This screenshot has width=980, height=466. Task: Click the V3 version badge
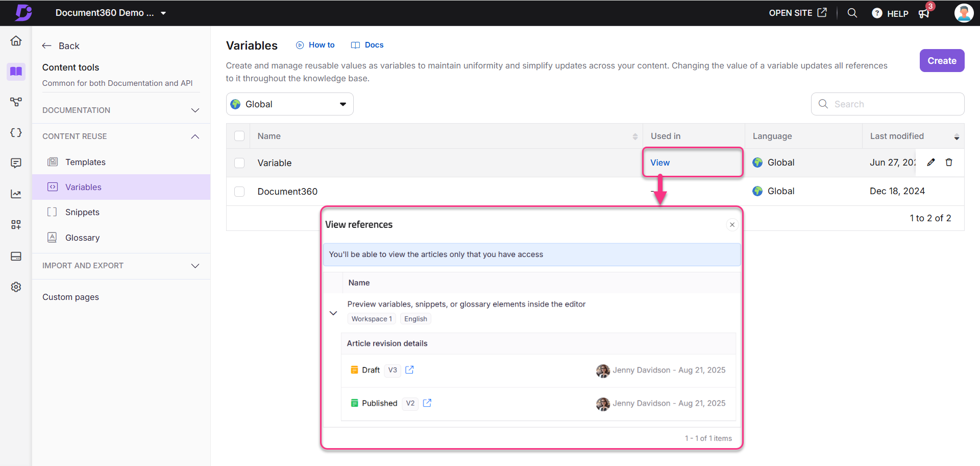pyautogui.click(x=393, y=370)
